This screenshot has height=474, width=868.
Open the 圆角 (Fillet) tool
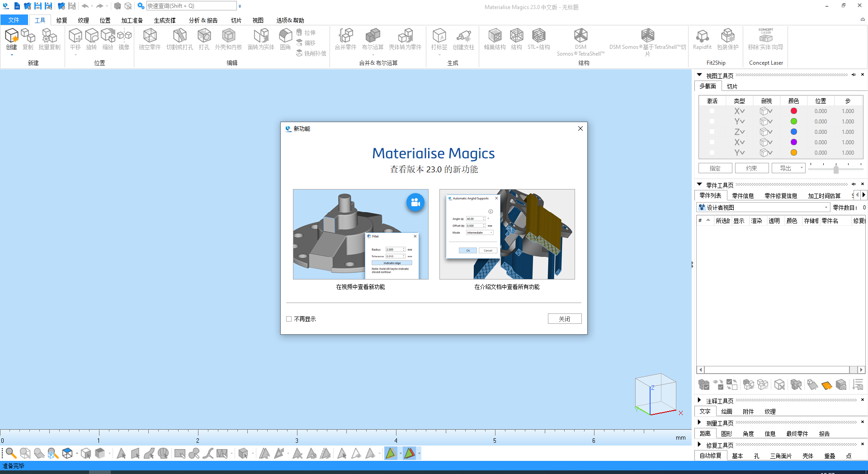(x=285, y=40)
